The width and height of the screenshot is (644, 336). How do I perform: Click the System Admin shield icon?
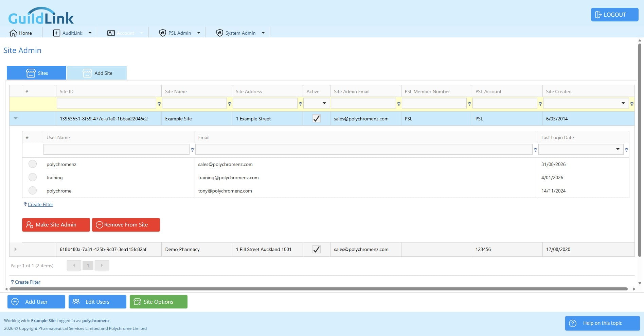220,33
